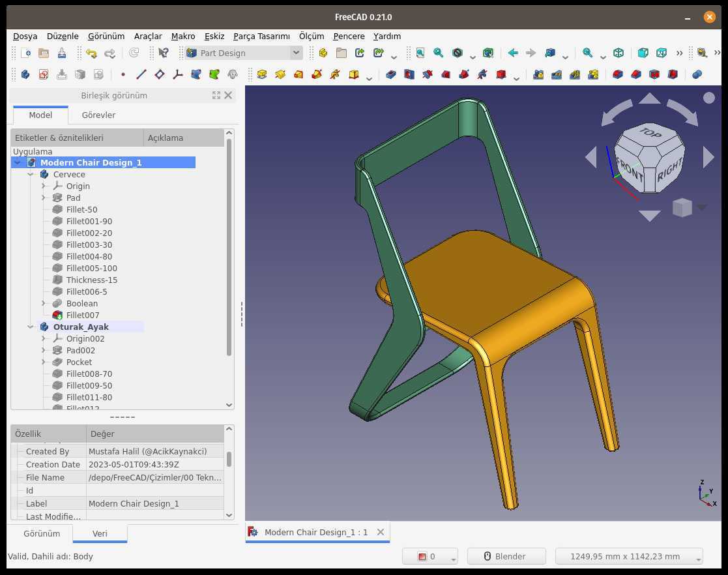Open the dimensions unit dropdown in status bar
Image resolution: width=728 pixels, height=575 pixels.
click(x=629, y=557)
